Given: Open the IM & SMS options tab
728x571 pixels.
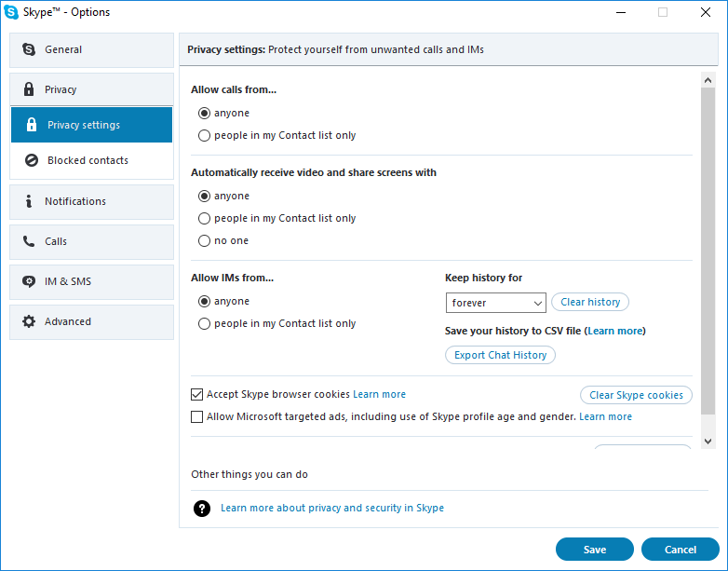Looking at the screenshot, I should click(92, 282).
